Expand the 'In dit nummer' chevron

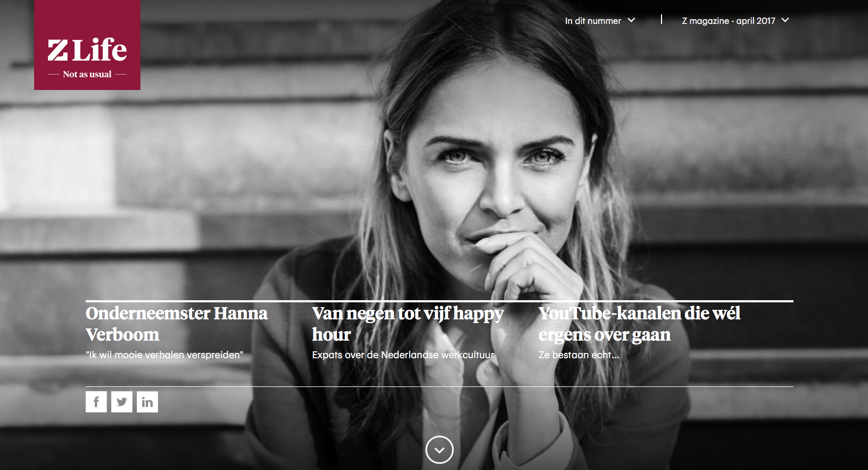click(x=631, y=20)
